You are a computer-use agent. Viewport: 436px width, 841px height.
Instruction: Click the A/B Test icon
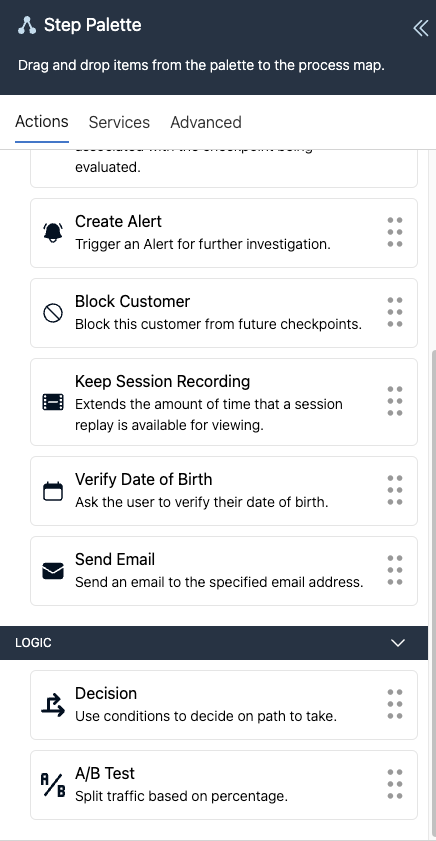[53, 785]
